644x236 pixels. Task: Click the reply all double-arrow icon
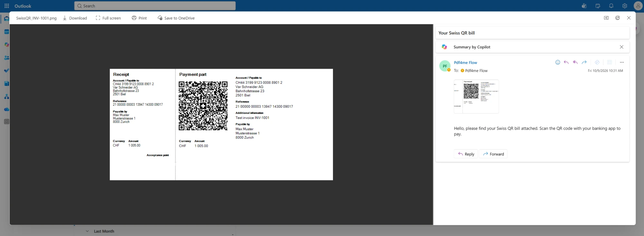(x=575, y=62)
